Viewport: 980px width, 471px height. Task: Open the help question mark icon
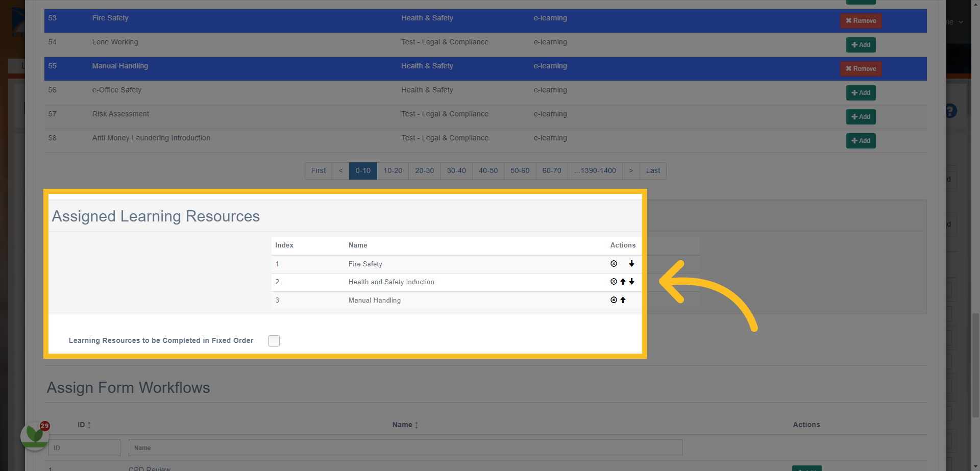tap(950, 111)
